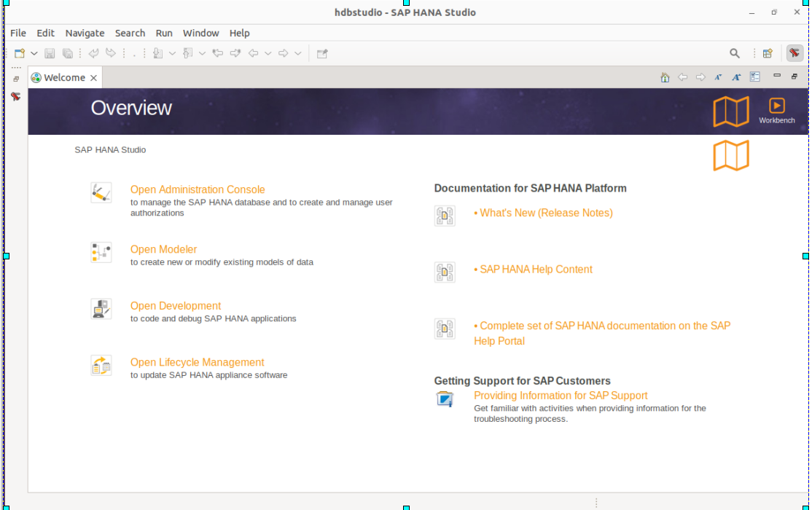Click the Welcome page back arrow
812x510 pixels.
click(682, 77)
